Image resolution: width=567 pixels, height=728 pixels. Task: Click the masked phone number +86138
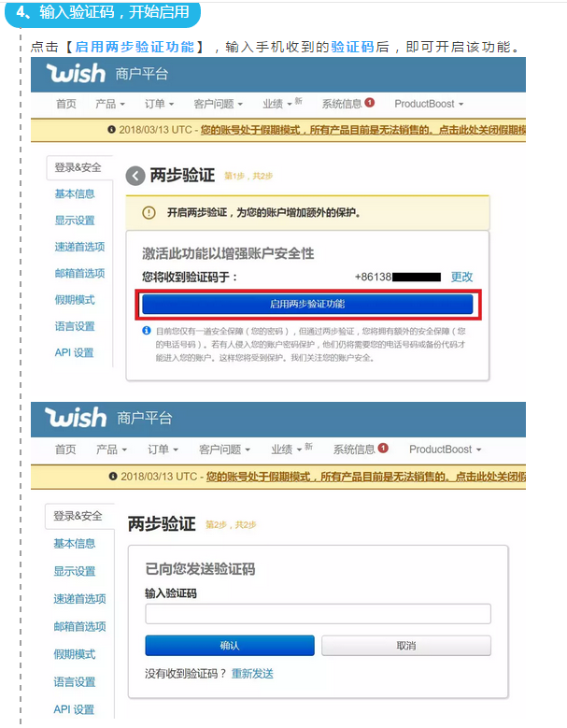tap(398, 278)
